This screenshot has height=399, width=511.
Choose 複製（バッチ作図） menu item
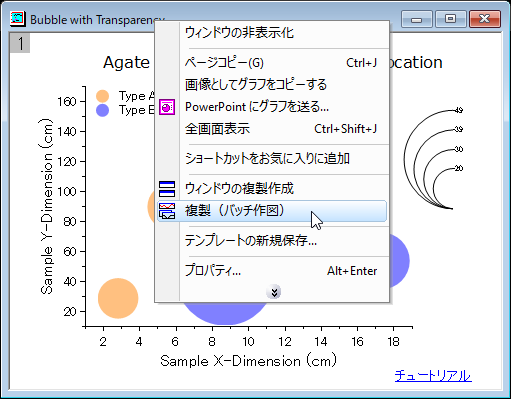pos(272,211)
